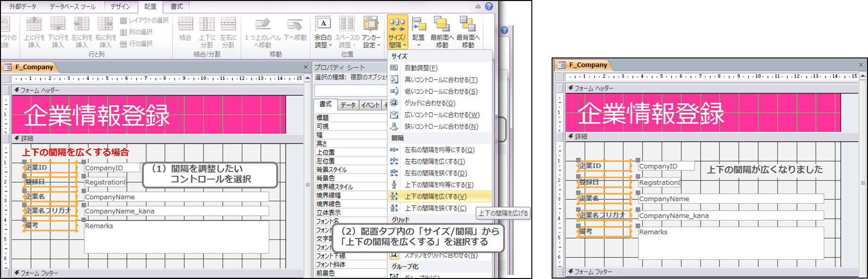The image size is (868, 279).
Task: Select the 書式 tab in property sheet
Action: point(326,104)
